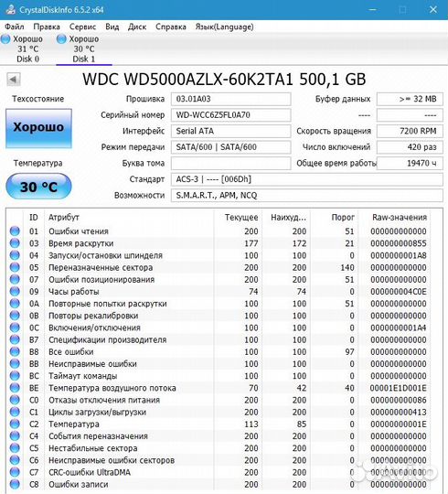This screenshot has height=494, width=448.
Task: Open the Правка menu
Action: tap(47, 27)
